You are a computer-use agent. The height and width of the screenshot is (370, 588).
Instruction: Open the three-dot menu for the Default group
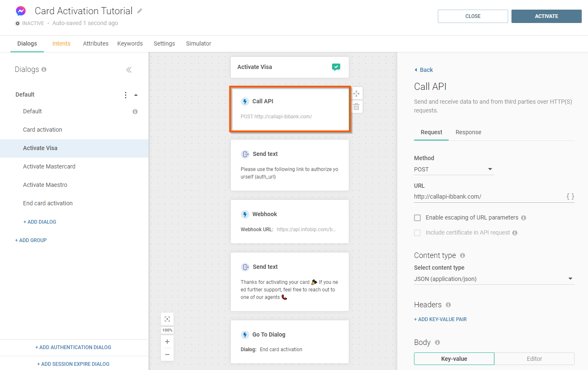click(125, 95)
